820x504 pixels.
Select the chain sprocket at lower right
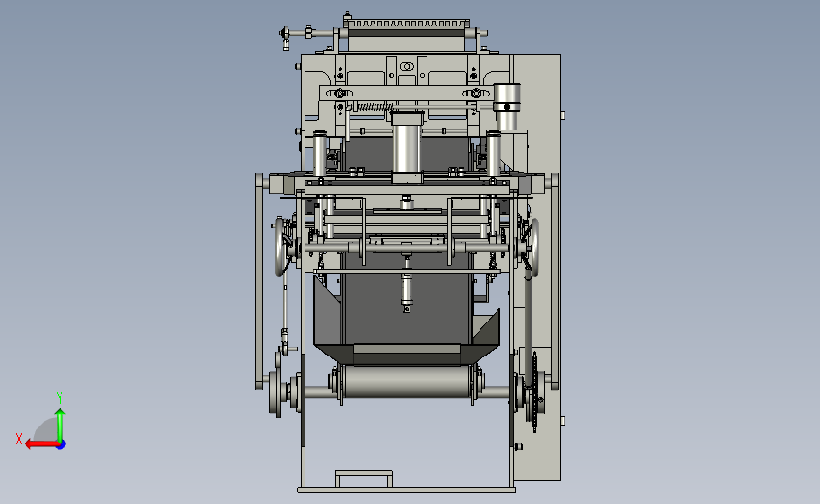click(534, 392)
